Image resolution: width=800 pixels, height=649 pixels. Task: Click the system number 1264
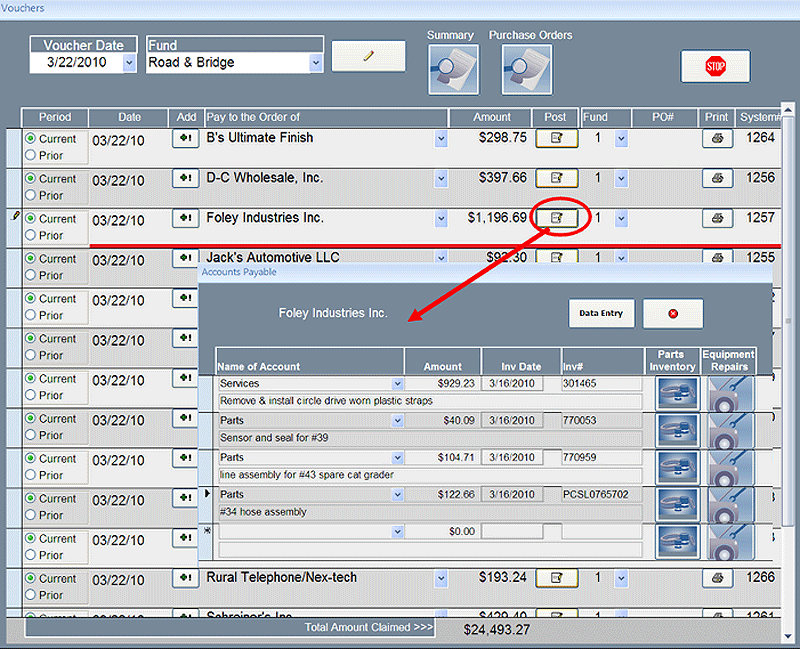pyautogui.click(x=760, y=138)
